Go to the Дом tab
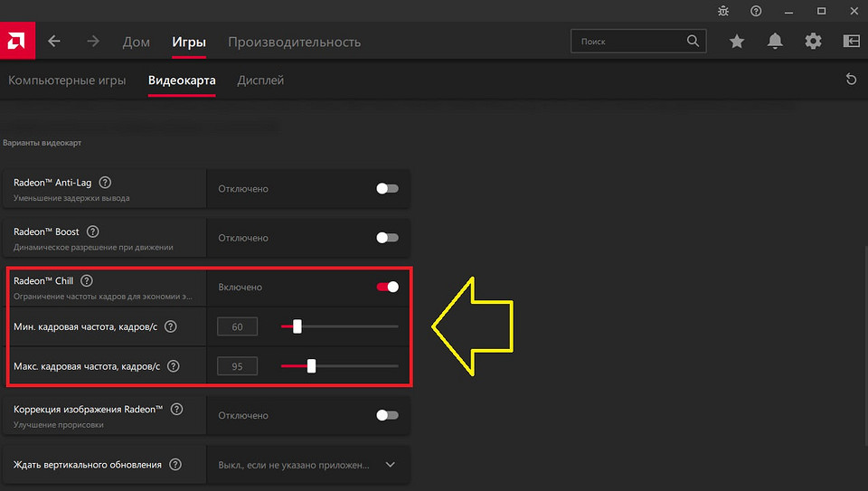 point(136,42)
